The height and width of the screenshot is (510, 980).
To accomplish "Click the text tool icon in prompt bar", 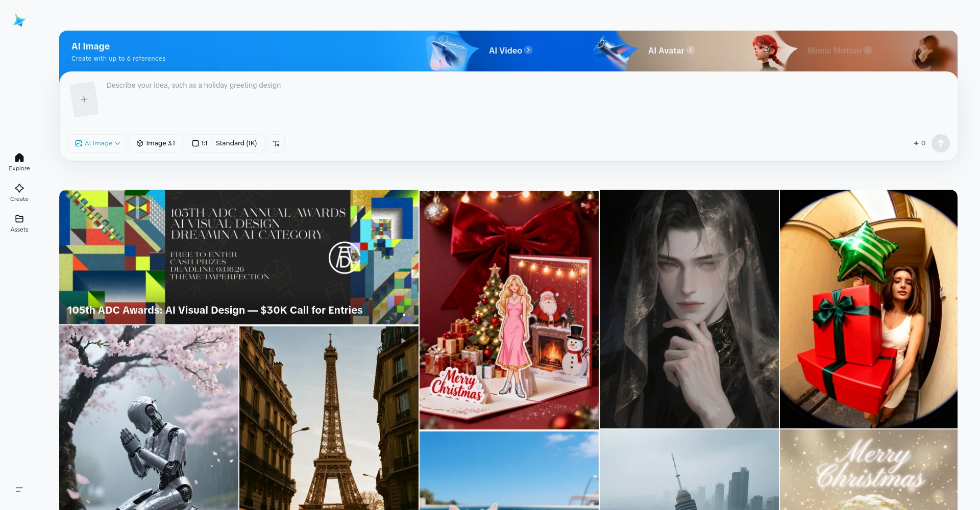I will [276, 143].
